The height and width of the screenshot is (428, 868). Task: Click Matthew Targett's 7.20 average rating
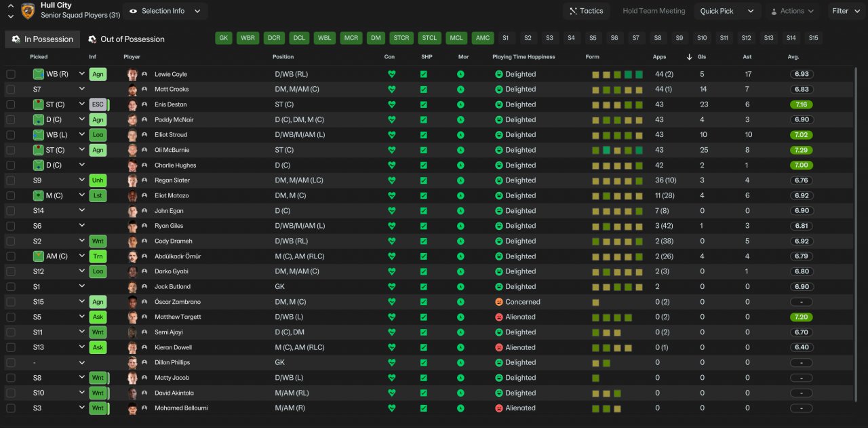click(x=802, y=317)
